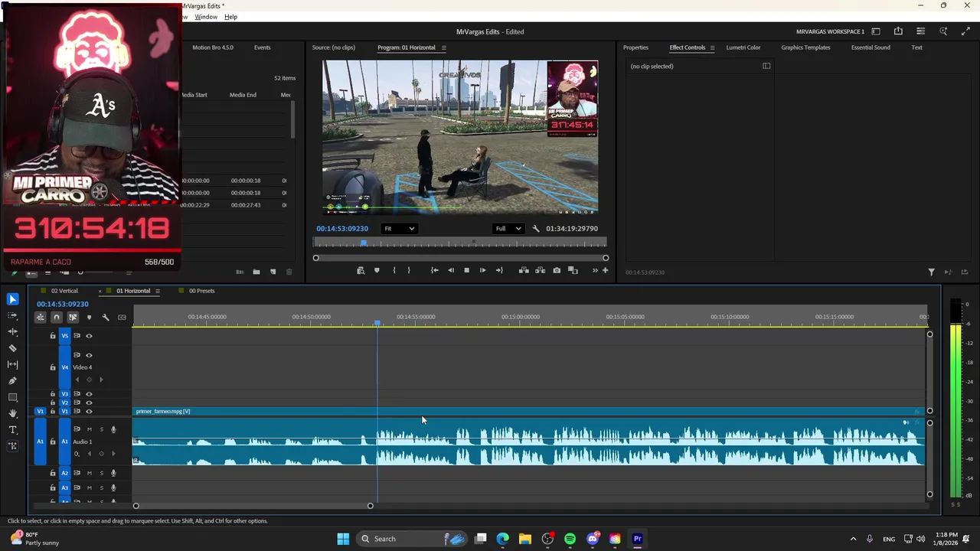Image resolution: width=980 pixels, height=551 pixels.
Task: Open the 00 Presets sequence tab
Action: pyautogui.click(x=201, y=291)
